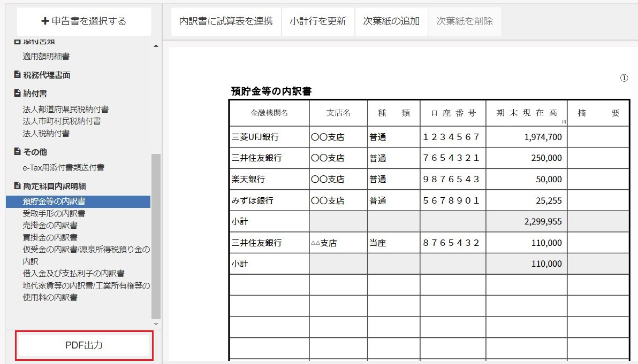Click balance 250,000 cell
638x364 pixels.
[527, 158]
